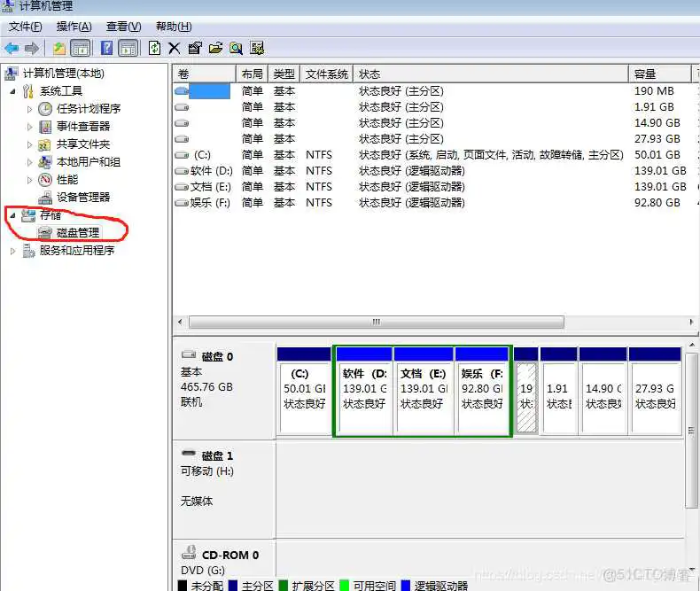Sort by the 状态 column header
700x591 pixels.
coord(491,74)
